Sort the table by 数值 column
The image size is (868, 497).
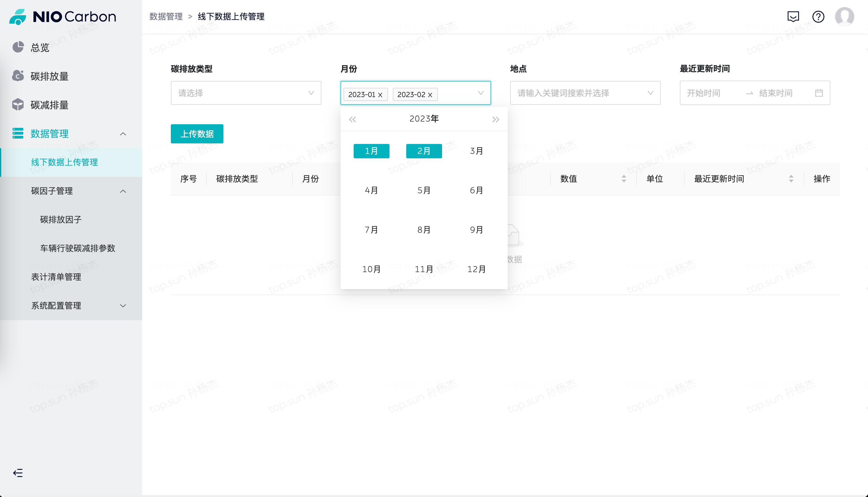[624, 179]
